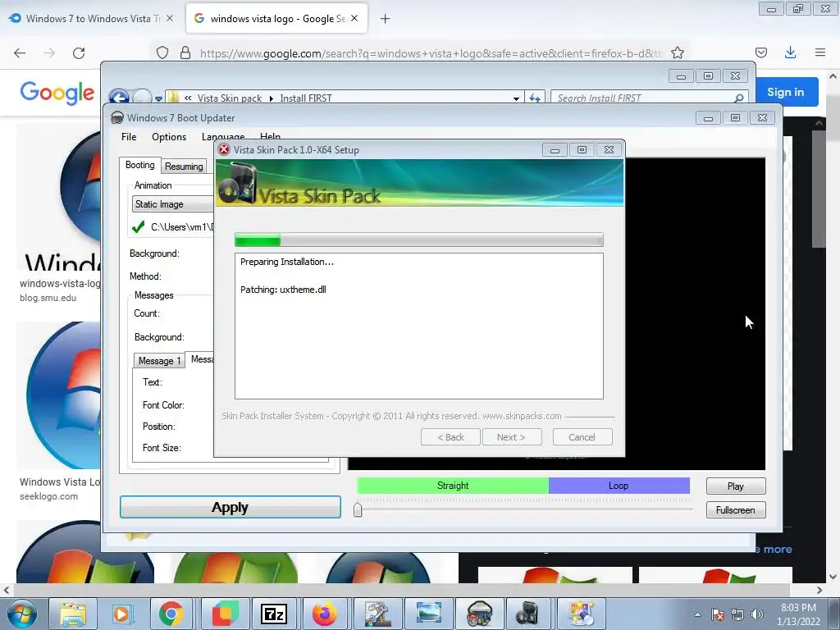Open the Firefox downloads panel
This screenshot has height=630, width=840.
click(x=790, y=52)
